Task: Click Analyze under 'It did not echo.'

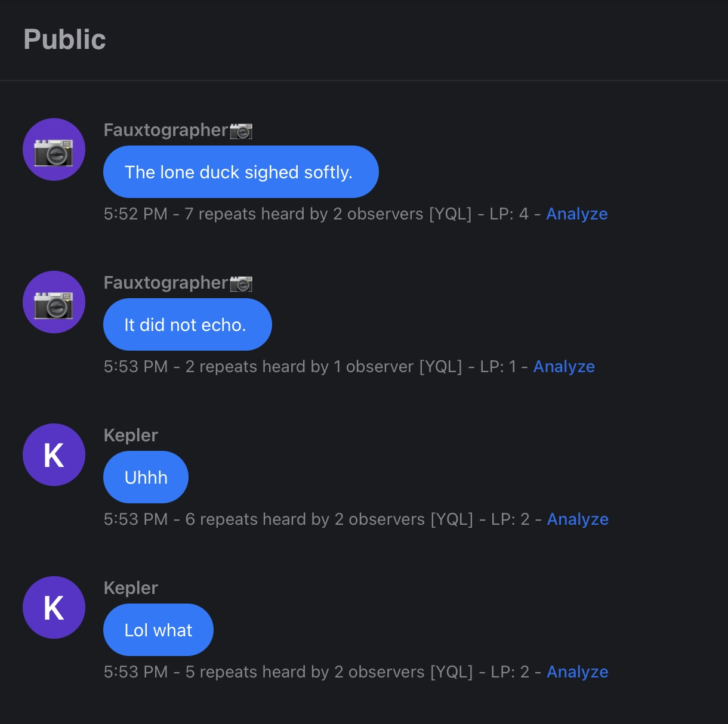Action: pyautogui.click(x=564, y=366)
